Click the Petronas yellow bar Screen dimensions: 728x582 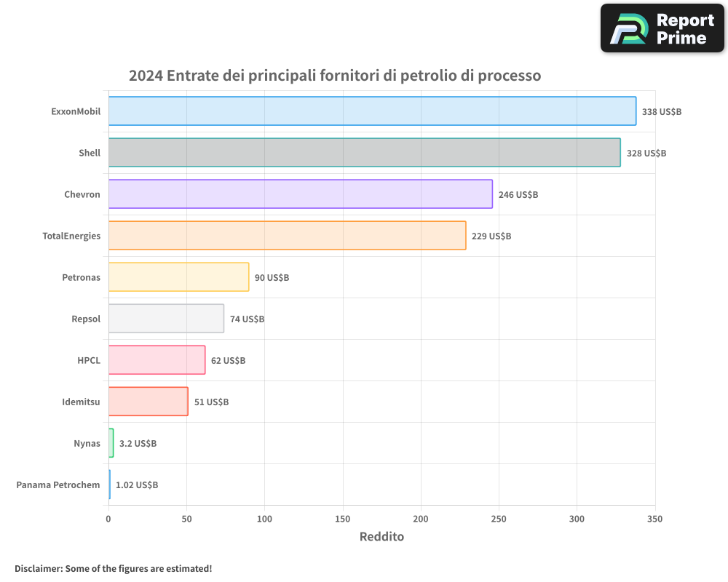(x=178, y=277)
